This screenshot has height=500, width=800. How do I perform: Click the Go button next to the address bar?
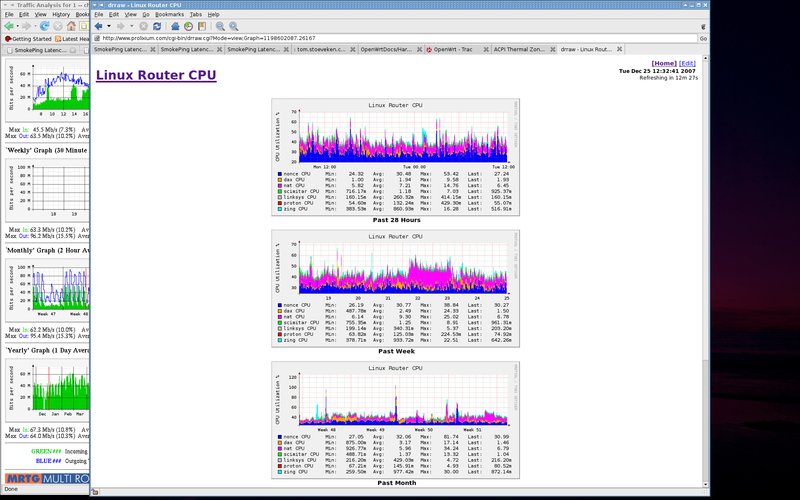[703, 38]
